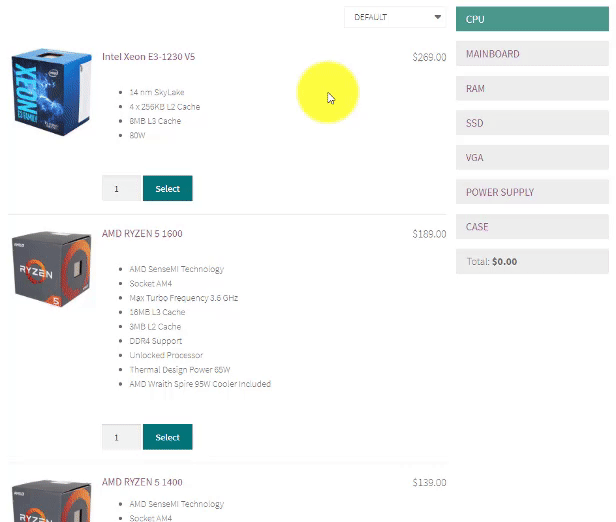The image size is (616, 522).
Task: Click the '14 nm SkyLake' spec line
Action: (157, 92)
